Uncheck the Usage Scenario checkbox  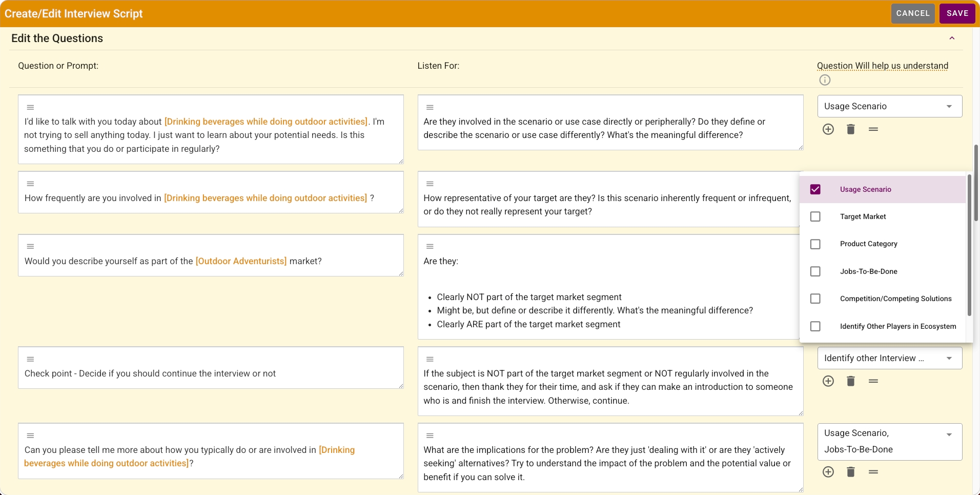pyautogui.click(x=815, y=189)
